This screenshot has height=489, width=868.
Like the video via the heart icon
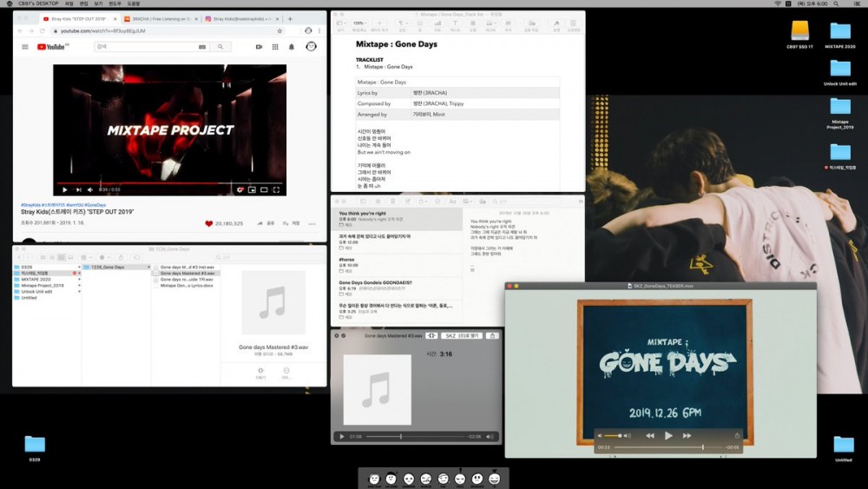pos(208,224)
